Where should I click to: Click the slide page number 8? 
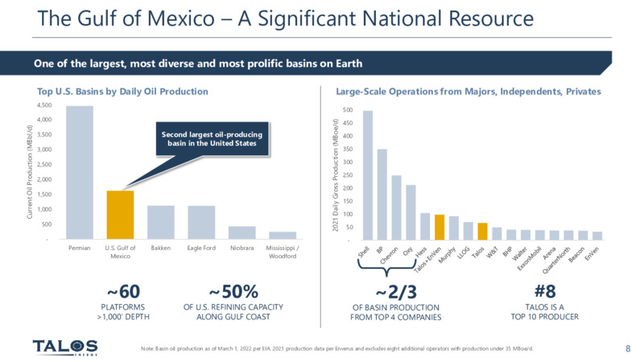point(628,348)
